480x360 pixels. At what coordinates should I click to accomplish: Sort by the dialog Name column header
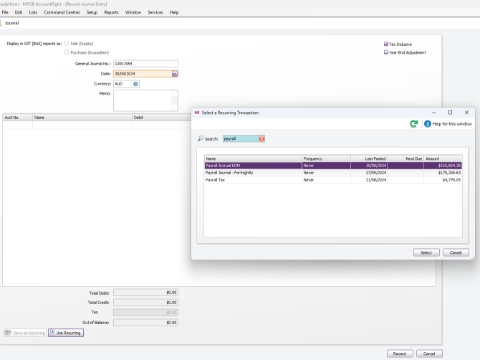coord(253,159)
